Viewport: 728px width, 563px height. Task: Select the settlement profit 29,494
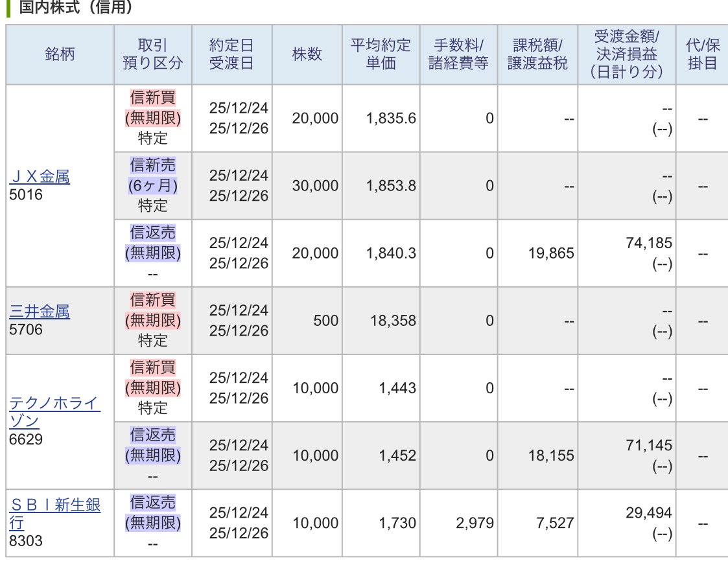tap(649, 513)
